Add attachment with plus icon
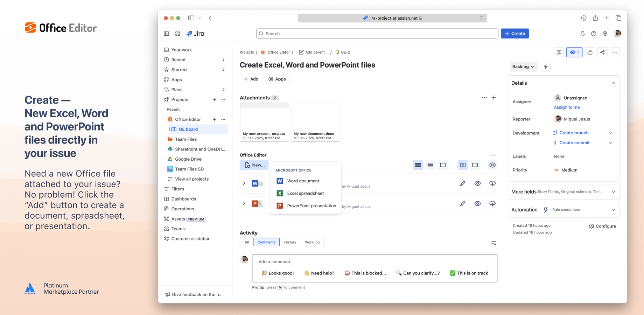Screen dimensions: 644x315 (494, 98)
